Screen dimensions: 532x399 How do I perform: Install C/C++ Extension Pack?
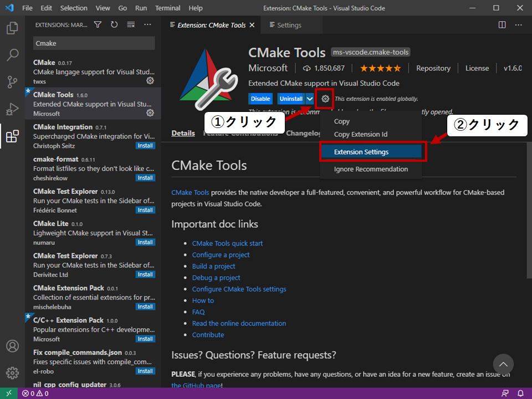(x=145, y=339)
